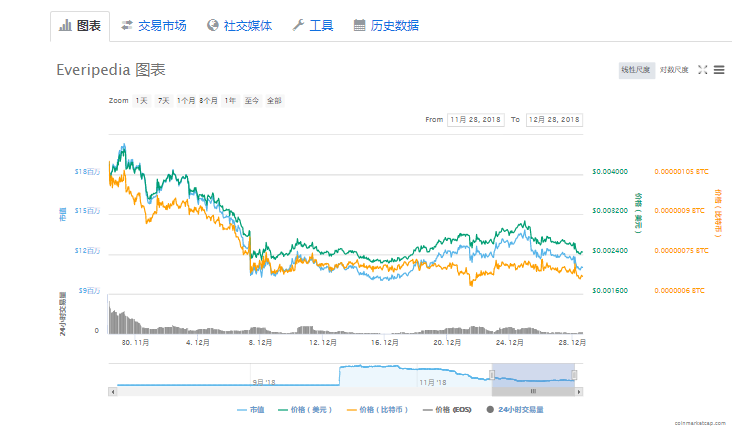751x442 pixels.
Task: Click the coinmarketcap.com credit link
Action: tap(700, 423)
